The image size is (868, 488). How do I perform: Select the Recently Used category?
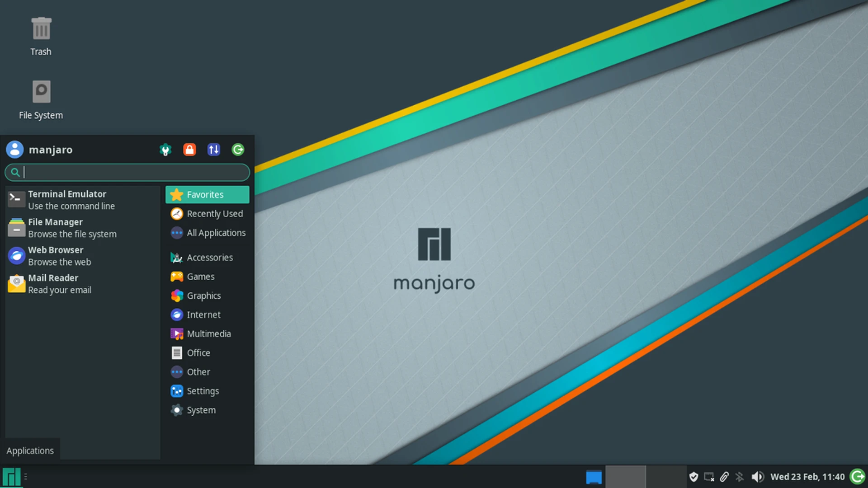(208, 214)
